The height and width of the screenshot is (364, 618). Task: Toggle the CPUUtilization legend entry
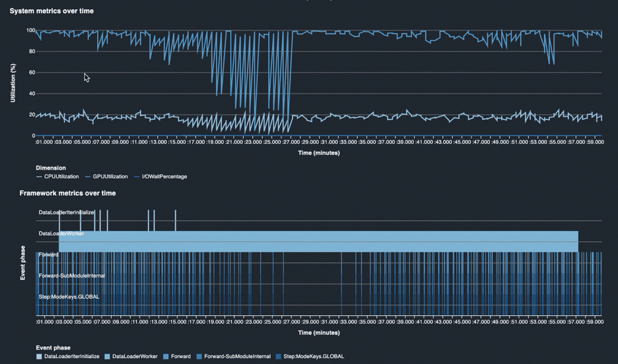[61, 177]
